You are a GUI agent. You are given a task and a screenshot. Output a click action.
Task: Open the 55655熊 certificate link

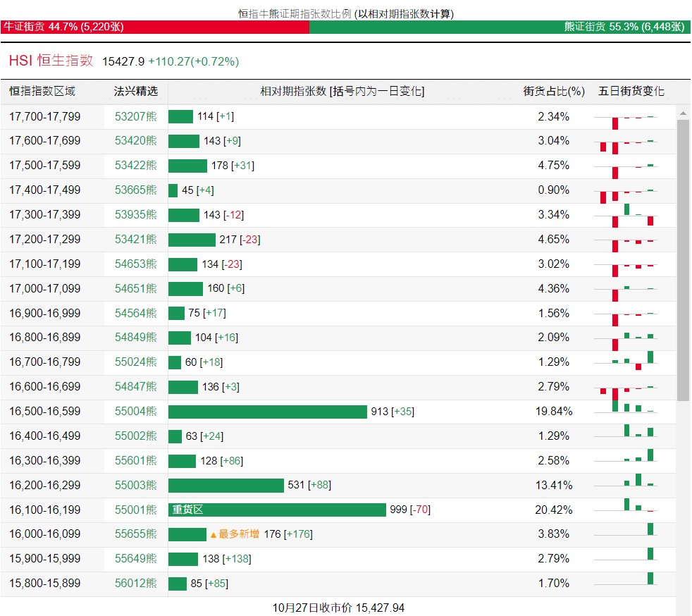tap(136, 534)
